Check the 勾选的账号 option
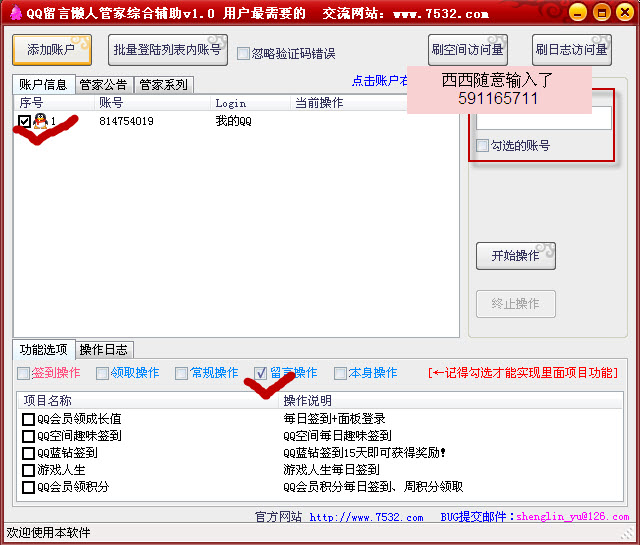Screen dimensions: 640x545 click(x=484, y=146)
